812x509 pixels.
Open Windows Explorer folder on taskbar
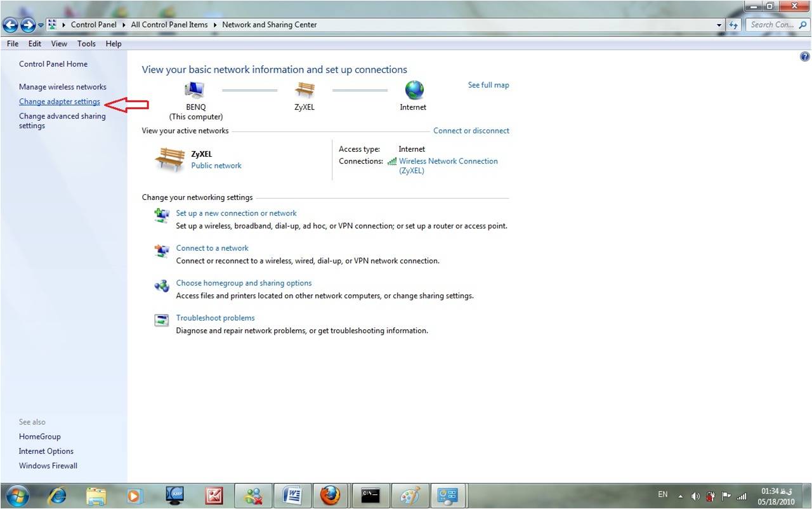click(x=96, y=496)
